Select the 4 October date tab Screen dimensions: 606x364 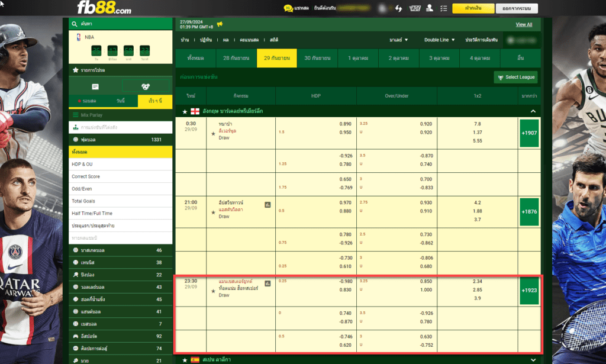tap(479, 58)
